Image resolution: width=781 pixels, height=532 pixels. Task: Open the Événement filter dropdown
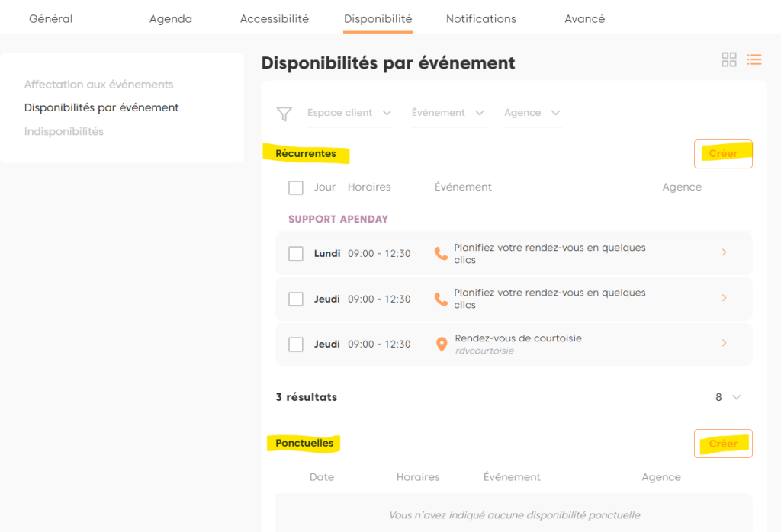click(x=448, y=113)
